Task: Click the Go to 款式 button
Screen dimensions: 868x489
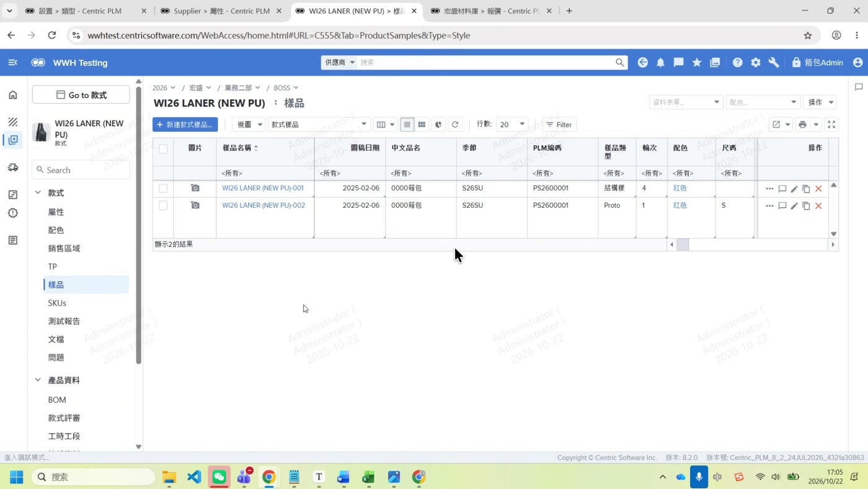Action: [81, 95]
